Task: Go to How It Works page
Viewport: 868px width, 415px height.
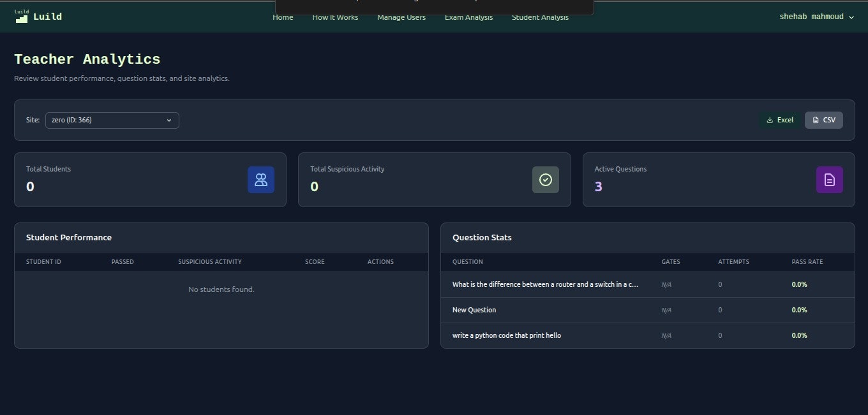Action: click(335, 17)
